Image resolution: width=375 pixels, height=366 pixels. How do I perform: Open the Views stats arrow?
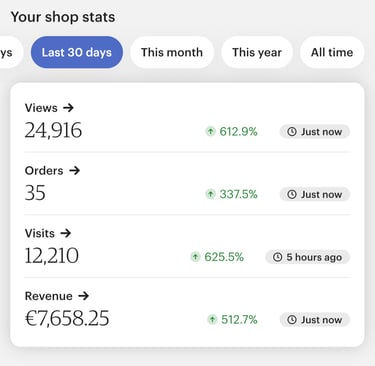[68, 108]
